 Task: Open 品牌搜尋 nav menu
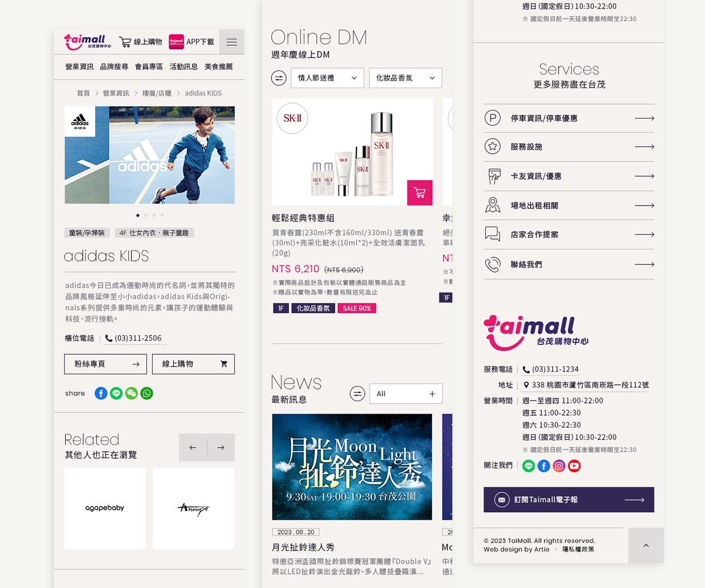coord(114,67)
